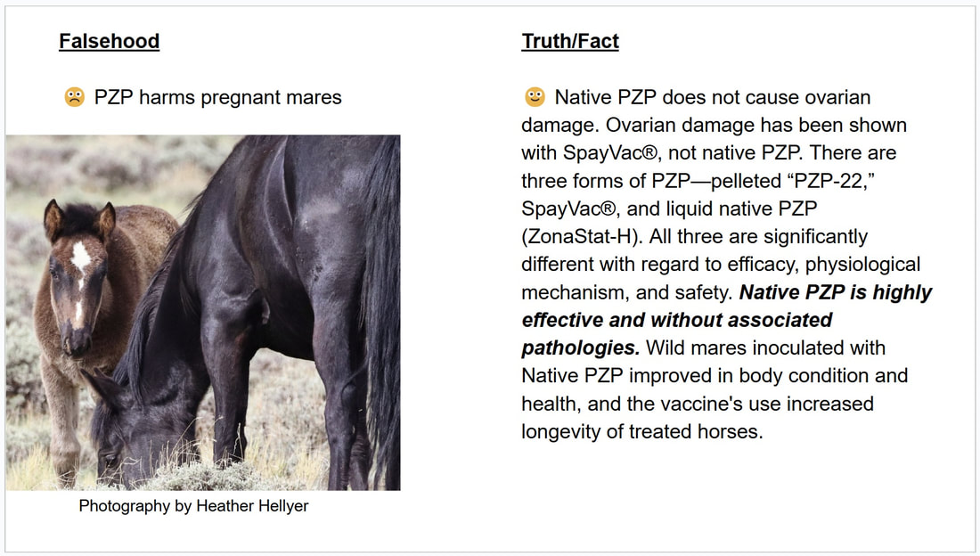Click the quoted 'PZP-22' term

[829, 182]
